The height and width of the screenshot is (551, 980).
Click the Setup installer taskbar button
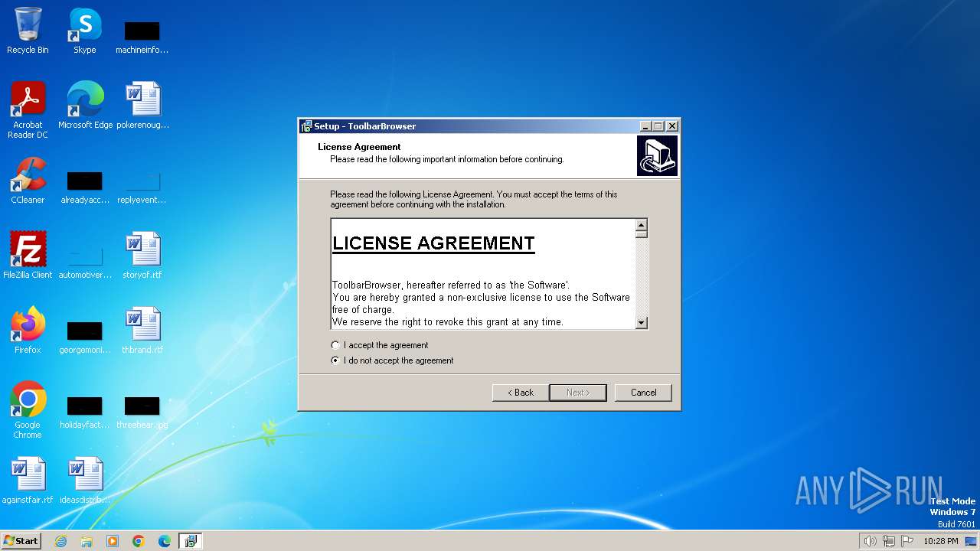click(191, 541)
